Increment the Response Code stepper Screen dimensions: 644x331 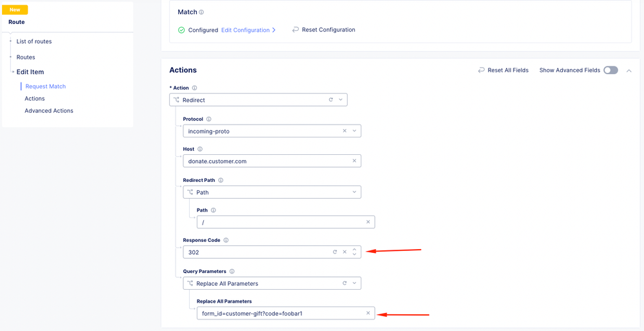click(354, 249)
